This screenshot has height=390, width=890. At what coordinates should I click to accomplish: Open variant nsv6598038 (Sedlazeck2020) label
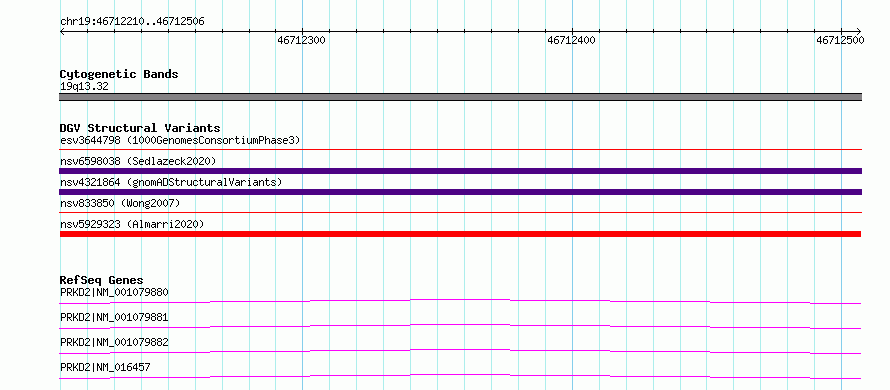[x=138, y=161]
